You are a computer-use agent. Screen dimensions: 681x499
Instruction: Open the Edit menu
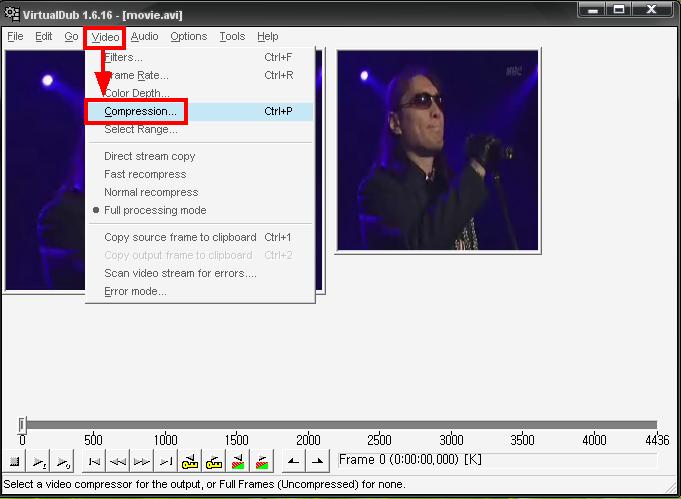pos(43,36)
